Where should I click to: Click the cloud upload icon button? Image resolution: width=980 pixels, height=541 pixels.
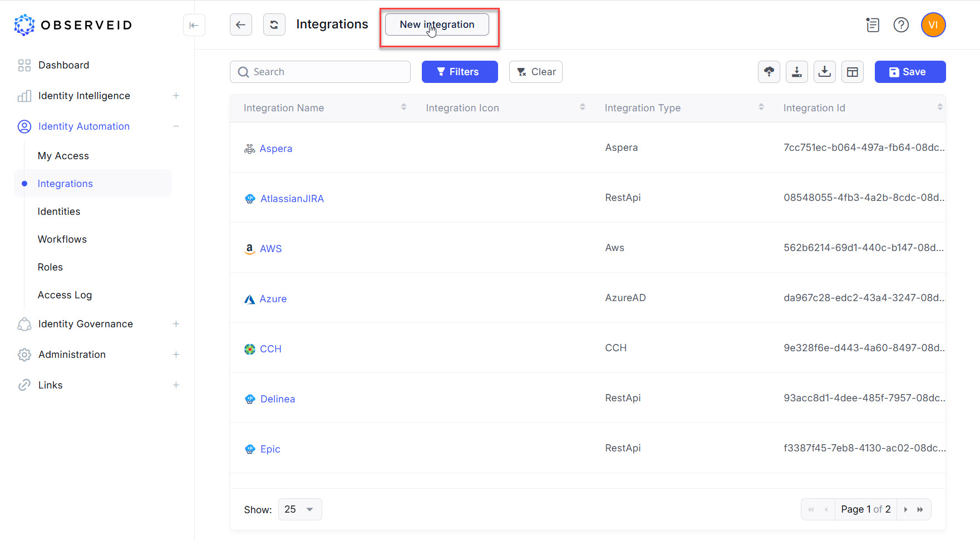(769, 72)
